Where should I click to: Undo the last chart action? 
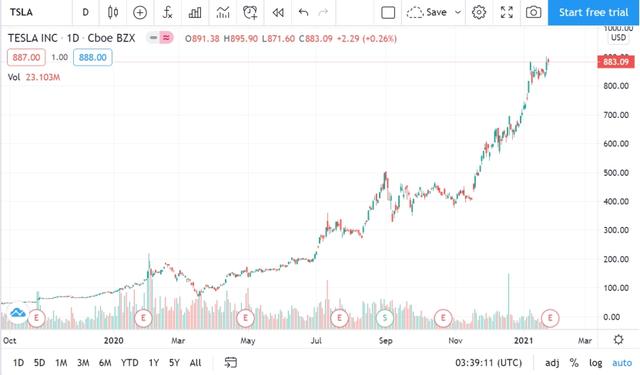pyautogui.click(x=303, y=12)
